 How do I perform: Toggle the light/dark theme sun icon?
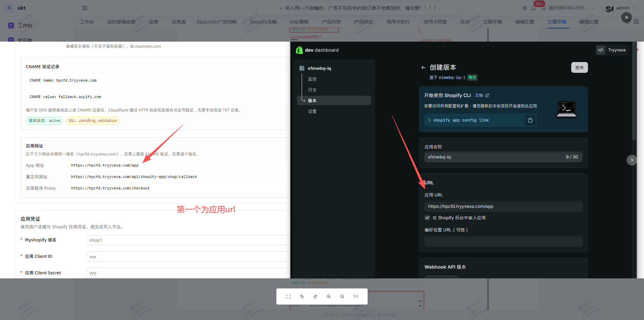[525, 8]
